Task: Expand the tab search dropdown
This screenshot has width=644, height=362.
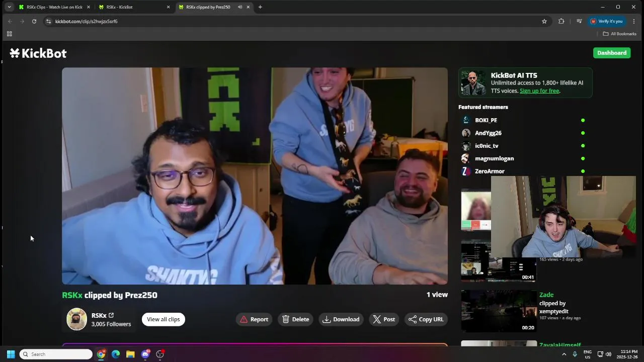Action: pos(9,7)
